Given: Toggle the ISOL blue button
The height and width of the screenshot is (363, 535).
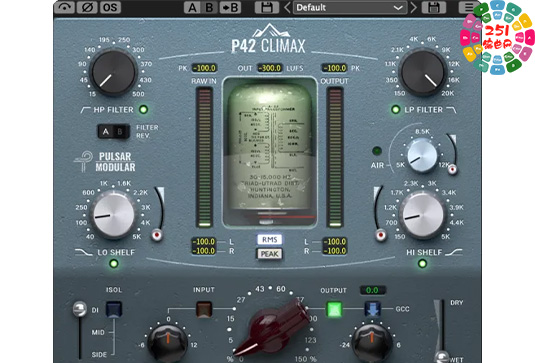Looking at the screenshot, I should tap(114, 309).
